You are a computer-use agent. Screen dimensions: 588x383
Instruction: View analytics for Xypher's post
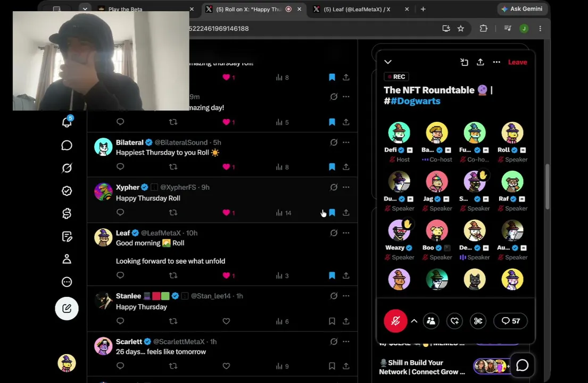[x=284, y=213]
